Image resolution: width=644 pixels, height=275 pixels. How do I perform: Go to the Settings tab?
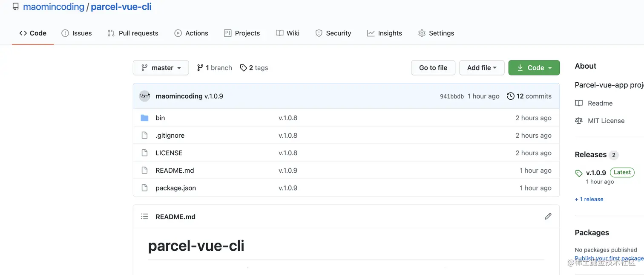pos(436,33)
